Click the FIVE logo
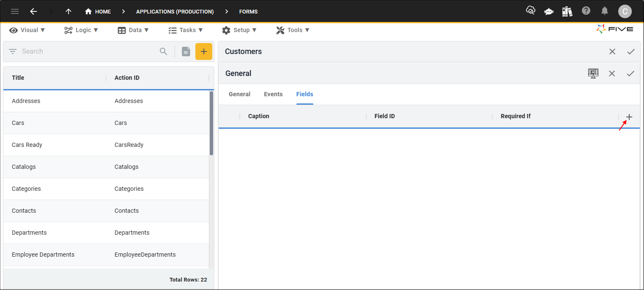This screenshot has width=644, height=290. click(615, 29)
